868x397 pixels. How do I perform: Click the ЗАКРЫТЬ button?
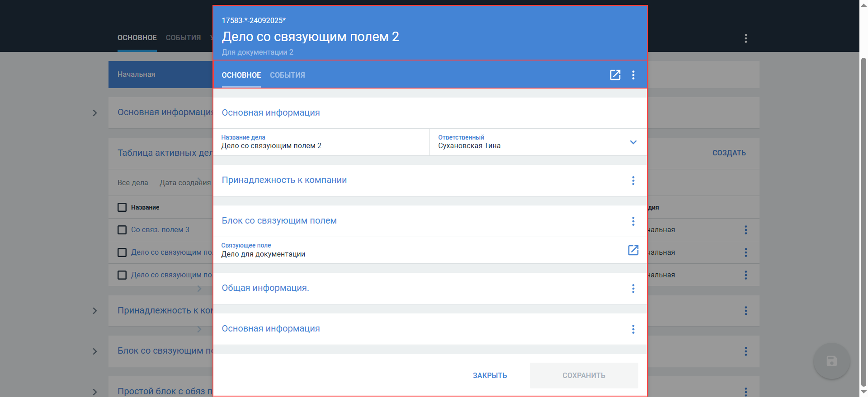[490, 375]
